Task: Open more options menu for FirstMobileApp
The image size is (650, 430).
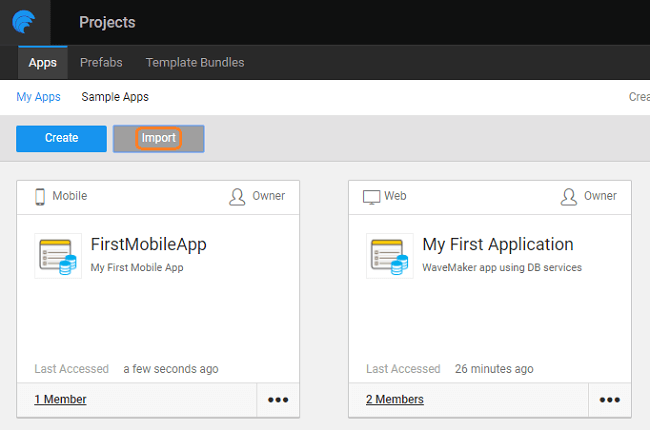Action: [x=277, y=400]
